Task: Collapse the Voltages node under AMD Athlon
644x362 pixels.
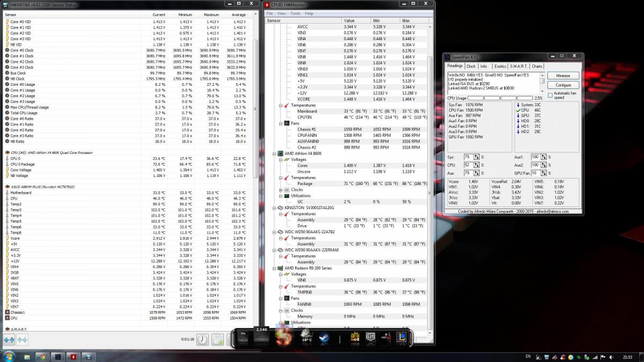Action: [280, 160]
